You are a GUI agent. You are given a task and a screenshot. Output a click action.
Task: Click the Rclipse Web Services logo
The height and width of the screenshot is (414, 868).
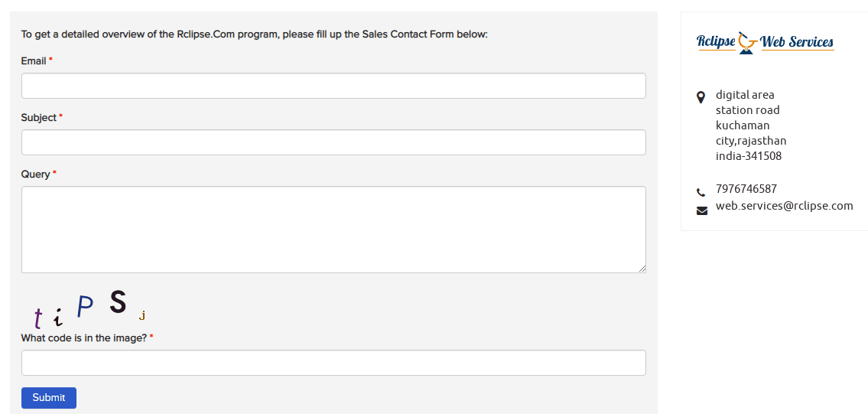pyautogui.click(x=765, y=43)
